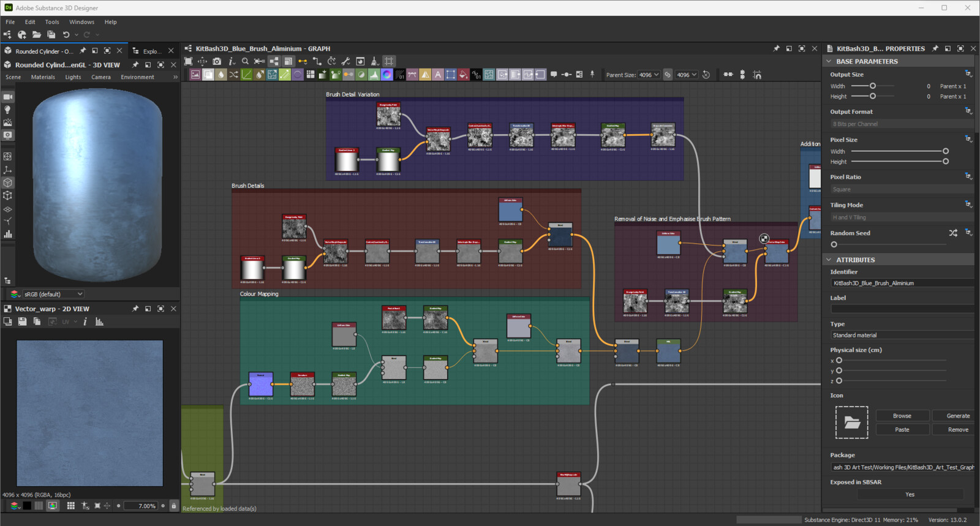Randomize the Random Seed with shuffle icon
The image size is (980, 526).
pos(953,233)
